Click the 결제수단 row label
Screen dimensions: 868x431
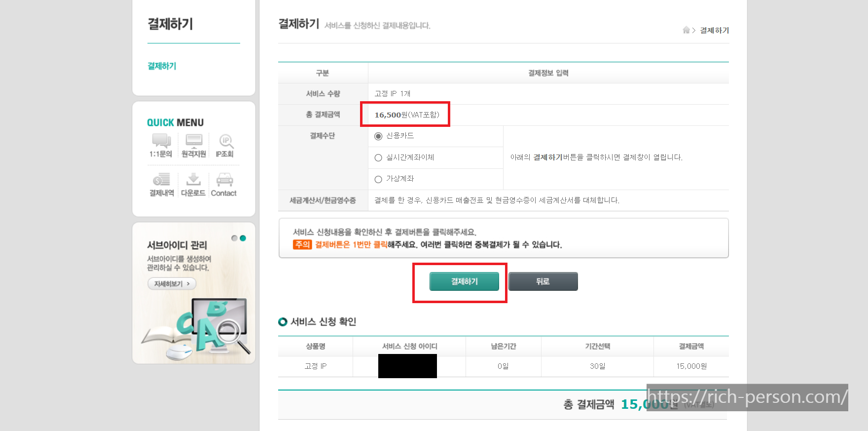coord(323,136)
